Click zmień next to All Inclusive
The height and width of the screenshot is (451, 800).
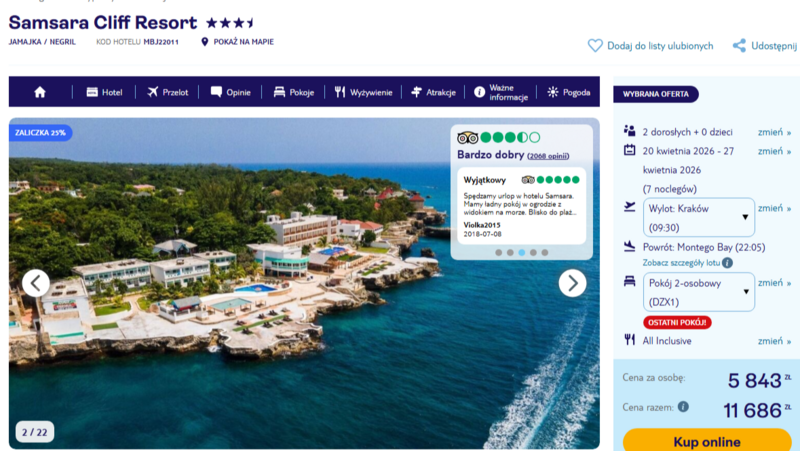(774, 341)
